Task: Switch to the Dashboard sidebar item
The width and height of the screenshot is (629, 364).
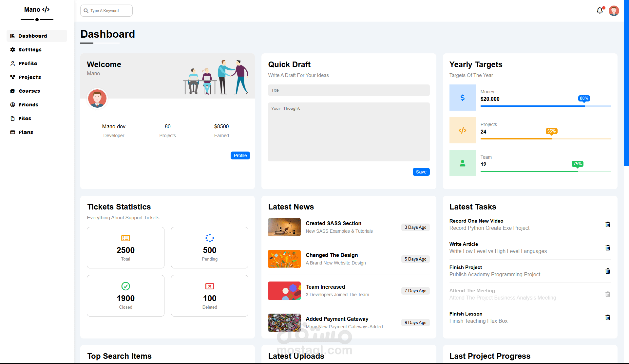Action: (33, 36)
